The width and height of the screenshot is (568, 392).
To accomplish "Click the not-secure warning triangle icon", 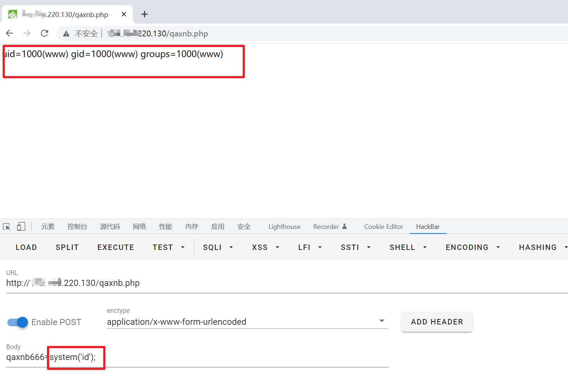I will (x=66, y=34).
